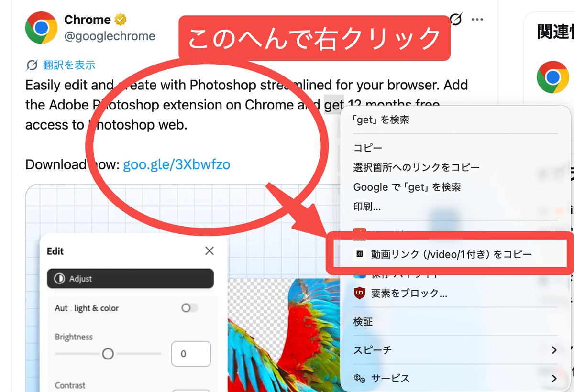Click the Chrome profile avatar logo

point(42,28)
